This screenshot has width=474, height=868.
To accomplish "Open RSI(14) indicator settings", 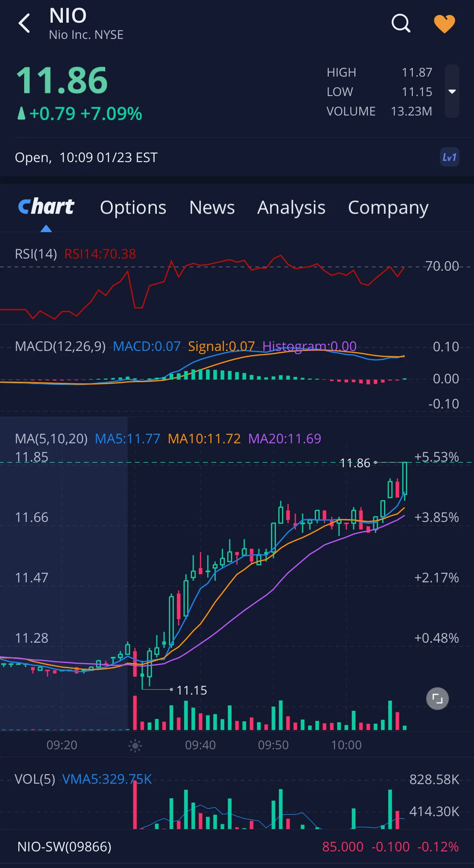I will (36, 254).
